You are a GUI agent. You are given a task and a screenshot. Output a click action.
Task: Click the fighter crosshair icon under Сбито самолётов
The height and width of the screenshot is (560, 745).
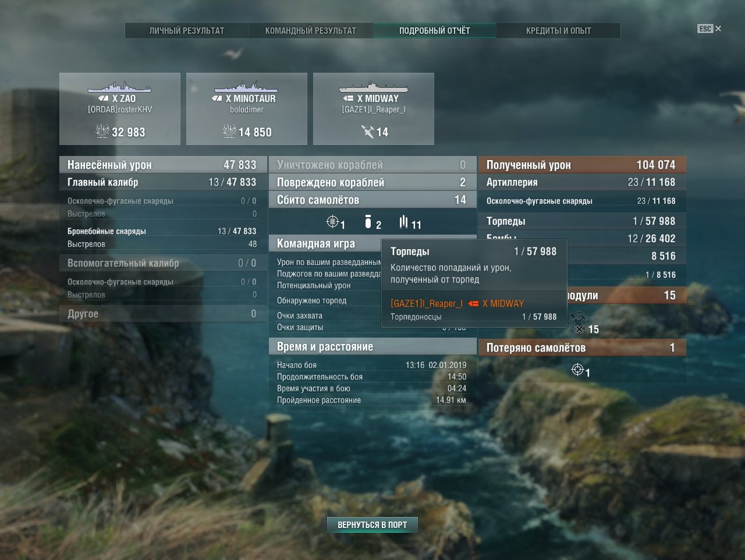[332, 222]
